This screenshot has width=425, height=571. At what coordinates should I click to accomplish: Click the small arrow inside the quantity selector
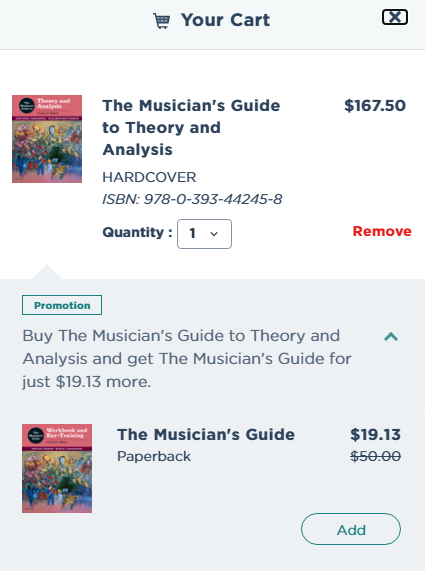coord(214,234)
